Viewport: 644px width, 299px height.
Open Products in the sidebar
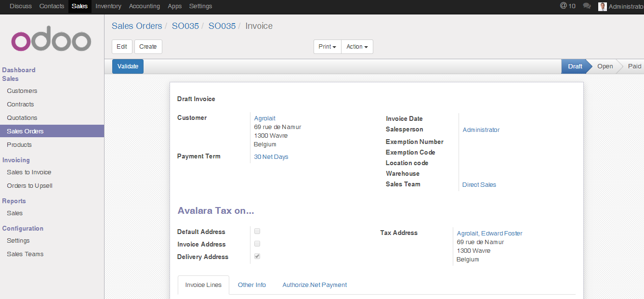pyautogui.click(x=19, y=145)
